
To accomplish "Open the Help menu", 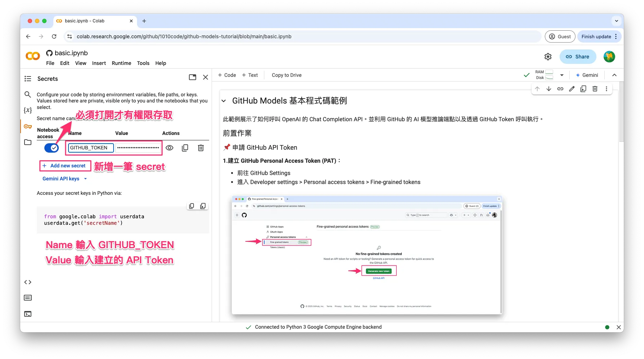I will pos(161,63).
